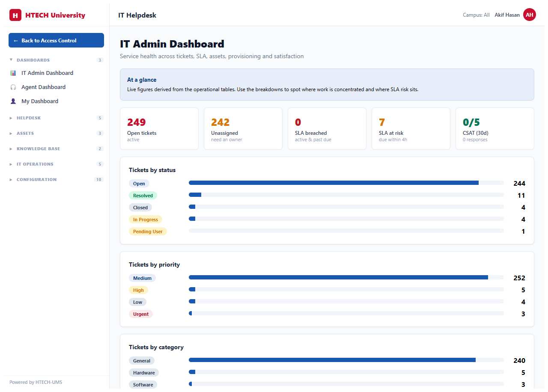This screenshot has height=392, width=548.
Task: Open the My Dashboard menu item
Action: coord(56,101)
